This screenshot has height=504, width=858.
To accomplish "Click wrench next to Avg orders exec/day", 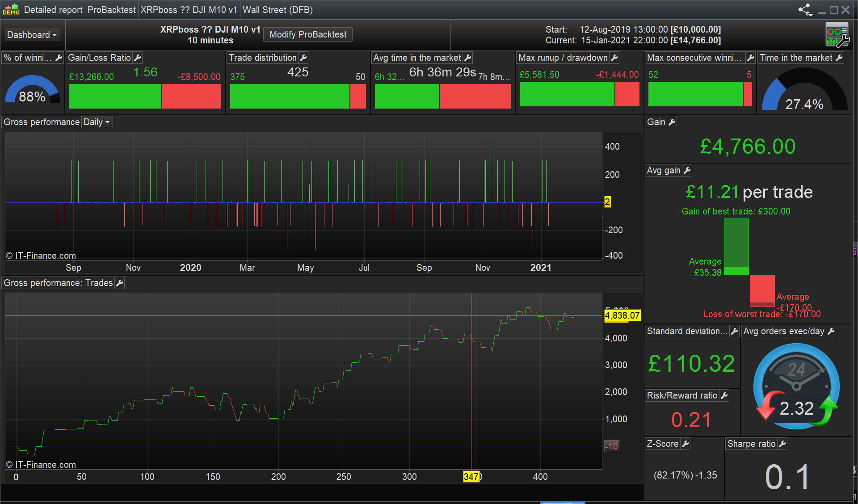I will coord(831,331).
